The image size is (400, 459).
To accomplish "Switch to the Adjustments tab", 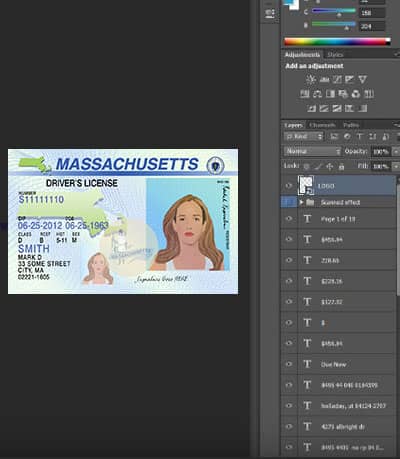I will [302, 55].
